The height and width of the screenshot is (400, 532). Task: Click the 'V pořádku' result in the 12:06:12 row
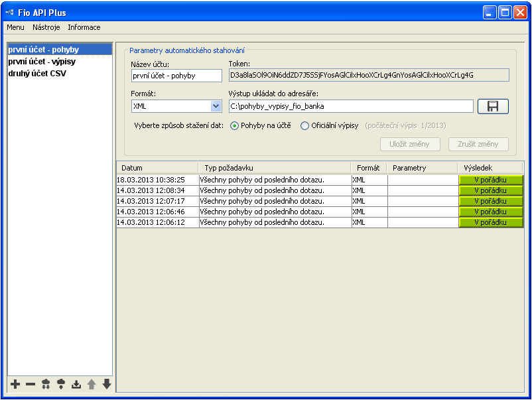(491, 222)
